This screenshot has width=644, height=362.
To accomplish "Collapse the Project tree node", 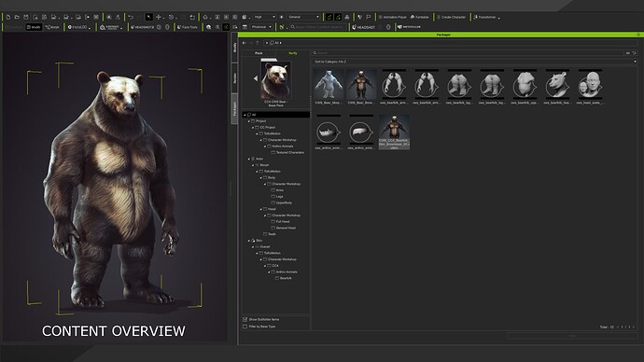I will [249, 121].
